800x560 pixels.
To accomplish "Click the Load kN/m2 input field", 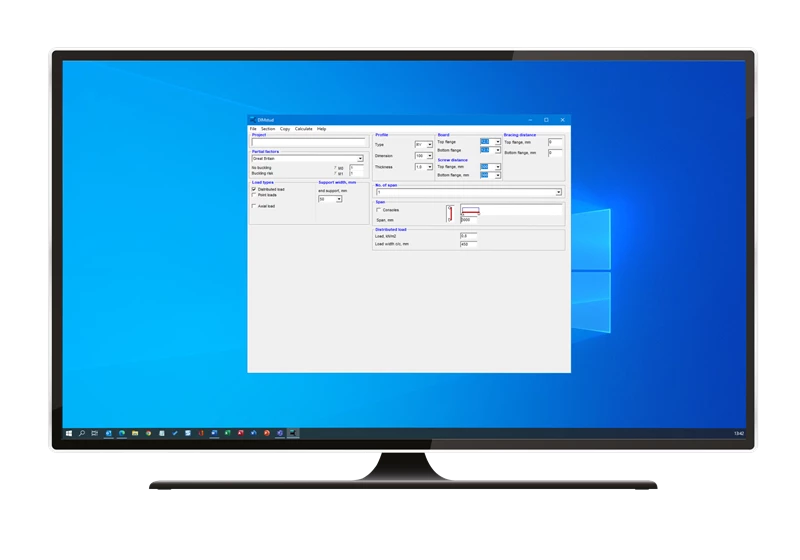I will point(468,236).
